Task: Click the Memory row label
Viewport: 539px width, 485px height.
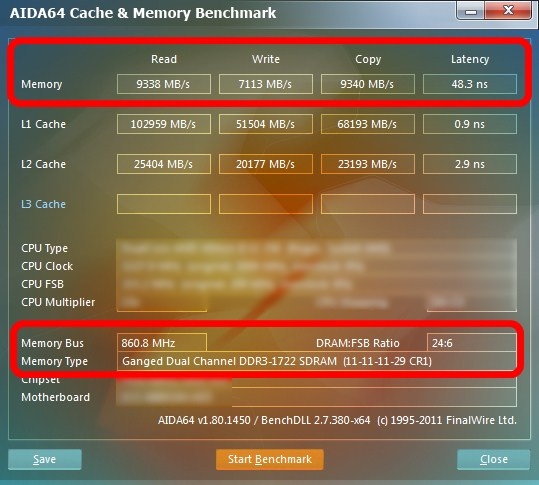Action: (42, 84)
